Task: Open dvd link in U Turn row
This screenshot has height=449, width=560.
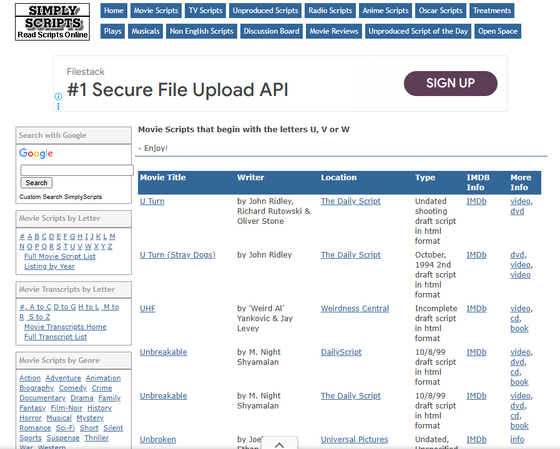Action: pos(517,211)
